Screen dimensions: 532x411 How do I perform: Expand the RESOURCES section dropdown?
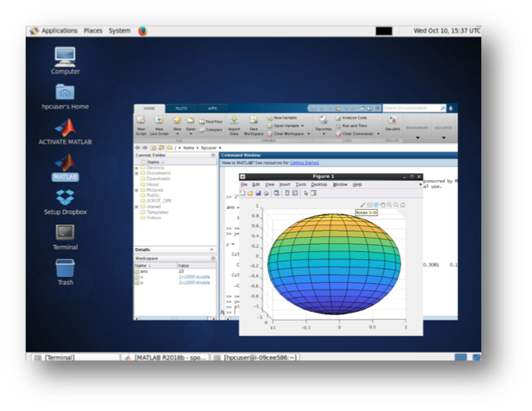[x=443, y=138]
